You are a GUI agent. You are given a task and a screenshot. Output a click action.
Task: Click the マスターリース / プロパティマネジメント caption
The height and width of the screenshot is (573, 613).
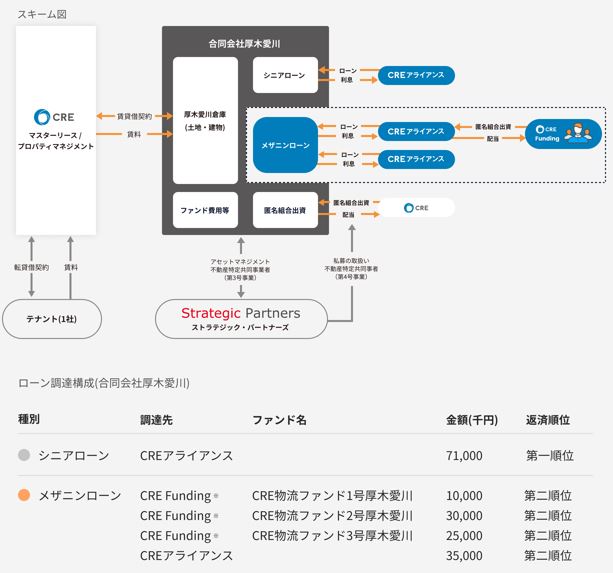click(56, 141)
